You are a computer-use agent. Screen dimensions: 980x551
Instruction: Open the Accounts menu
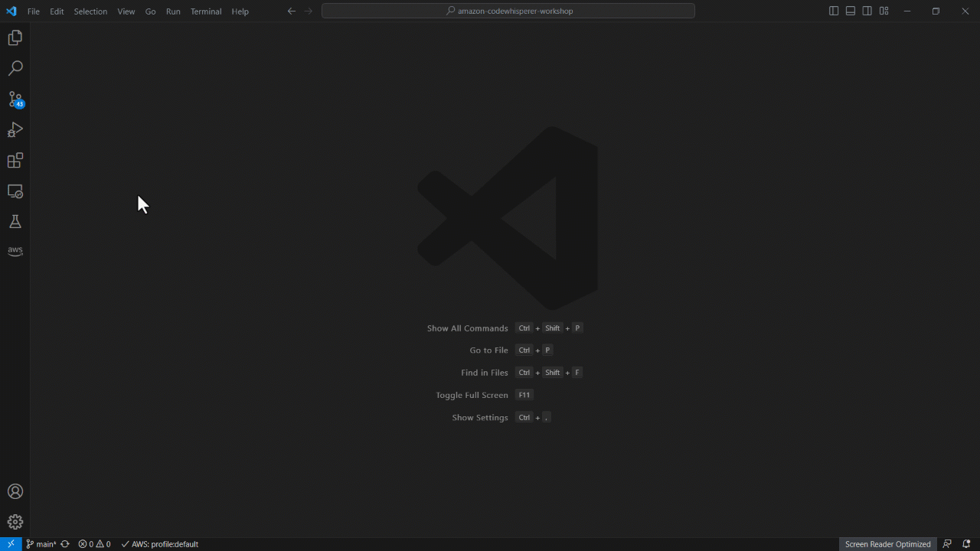pos(15,491)
